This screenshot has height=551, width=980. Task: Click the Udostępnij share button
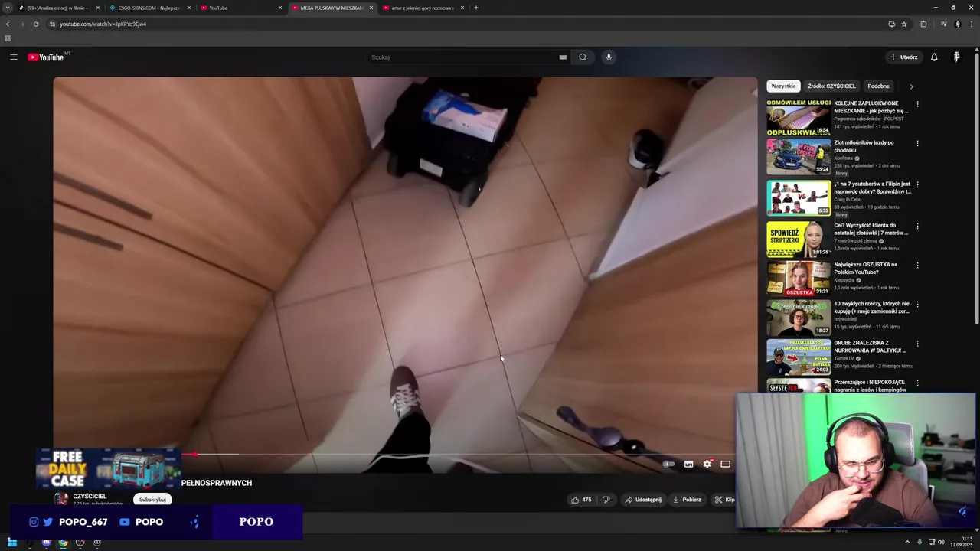click(x=643, y=500)
